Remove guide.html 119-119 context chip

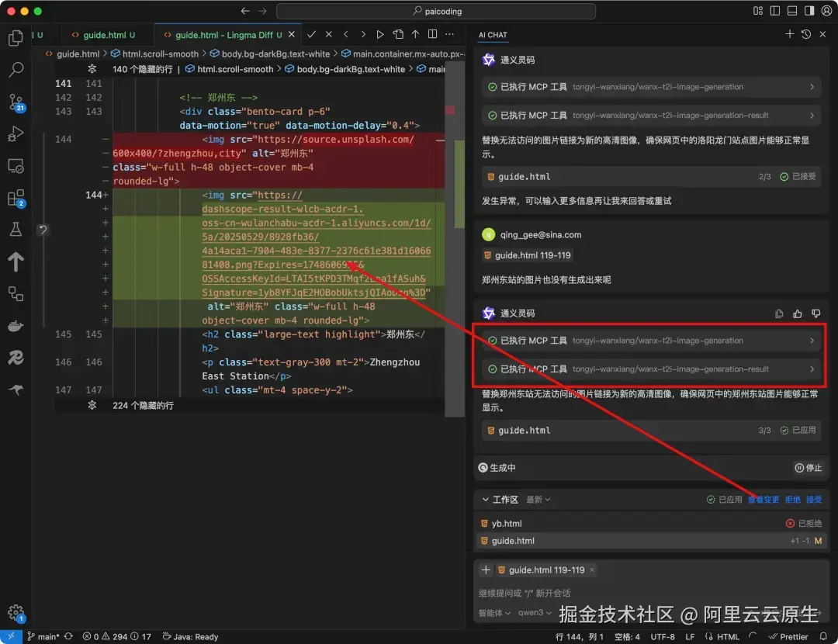tap(591, 570)
